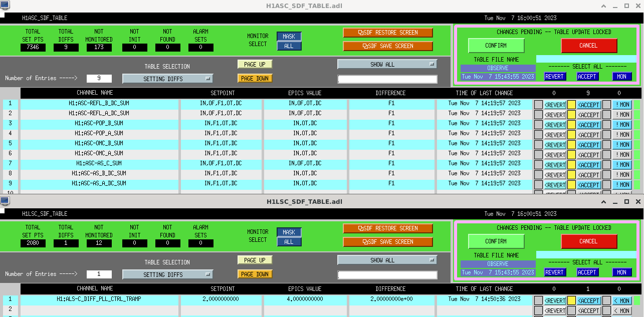Click select-all MON in ASC window
Viewport: 644px width, 317px height.
tap(622, 77)
